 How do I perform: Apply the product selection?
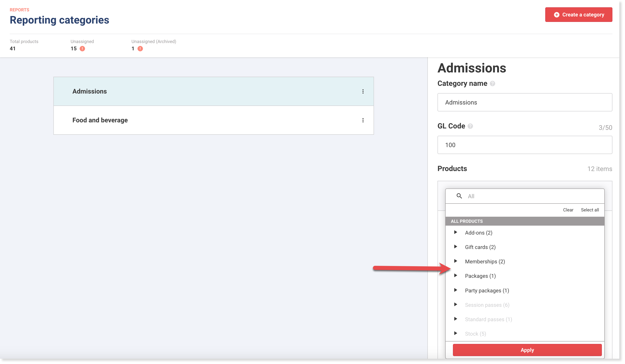[x=527, y=350]
